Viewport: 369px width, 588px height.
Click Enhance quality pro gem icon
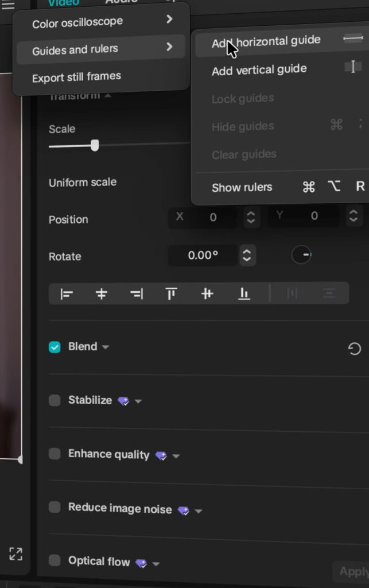[x=161, y=455]
